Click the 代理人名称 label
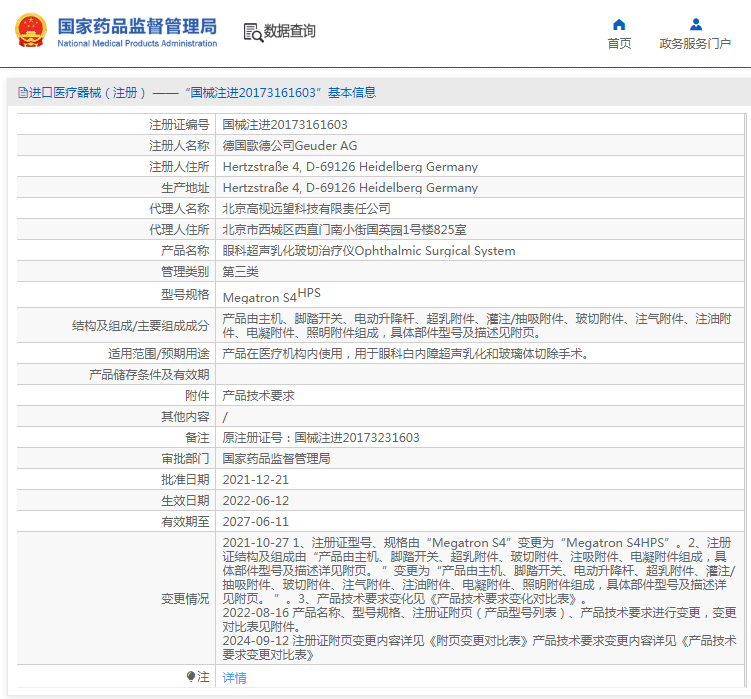Viewport: 751px width, 699px height. tap(179, 208)
